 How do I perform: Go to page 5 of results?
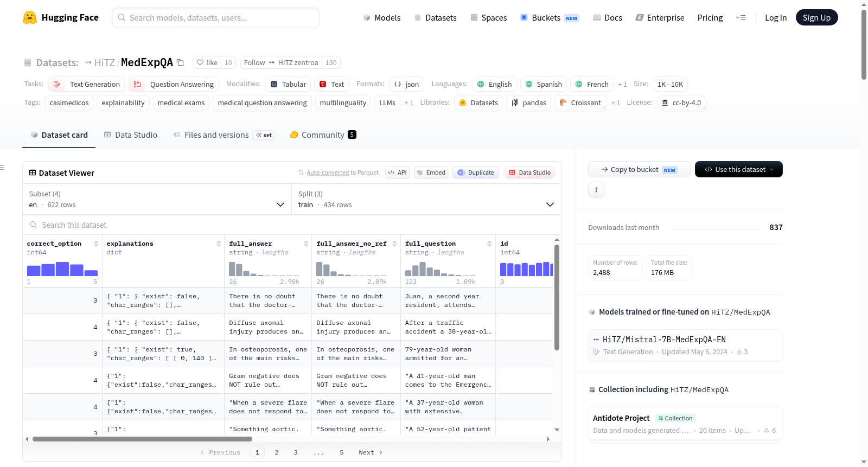341,452
